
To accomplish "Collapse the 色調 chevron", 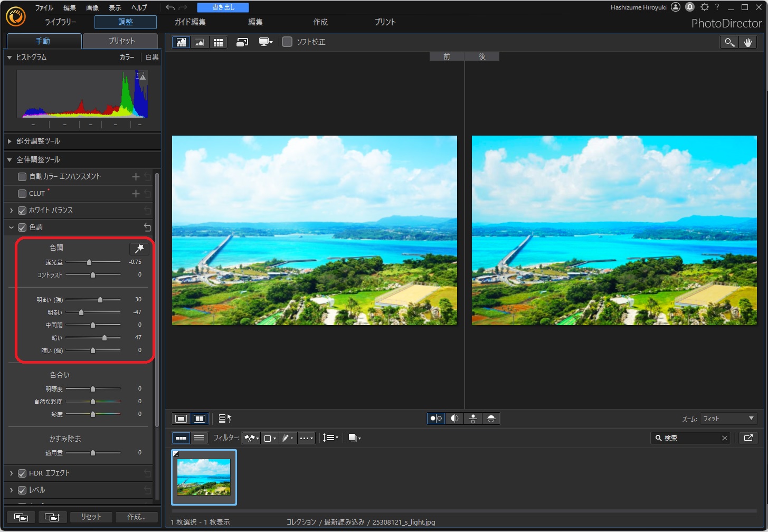I will click(x=12, y=227).
